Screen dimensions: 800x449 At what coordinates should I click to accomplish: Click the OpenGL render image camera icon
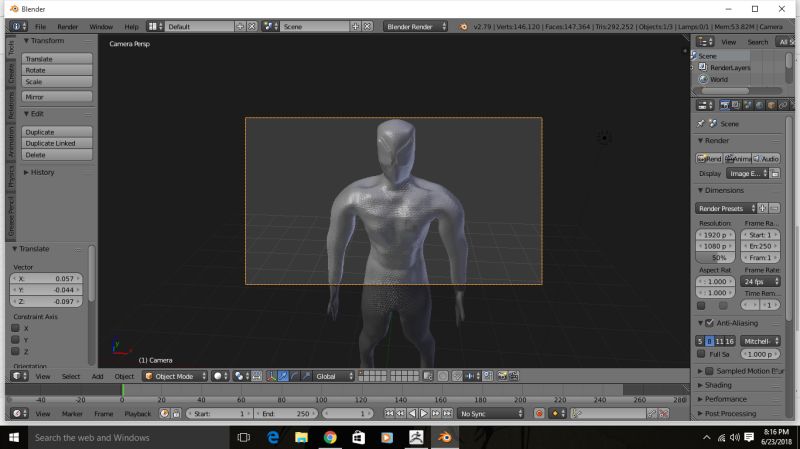(503, 376)
